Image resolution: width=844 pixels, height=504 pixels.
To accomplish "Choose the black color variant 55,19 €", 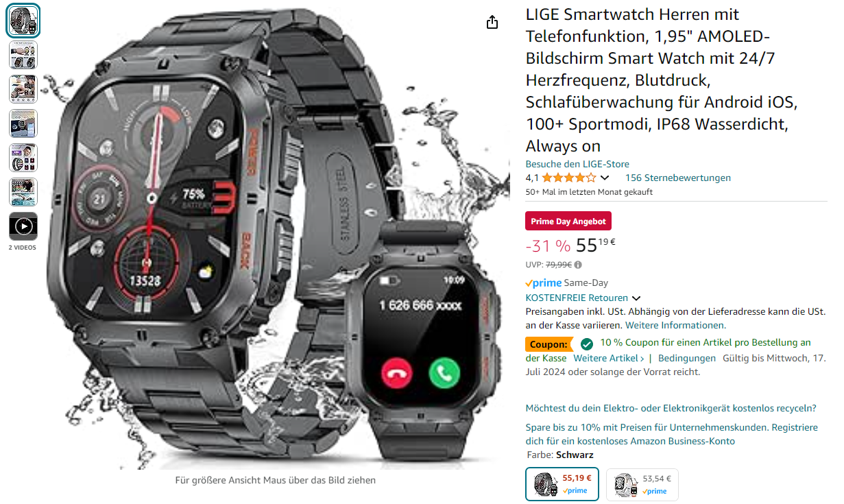I will (562, 484).
